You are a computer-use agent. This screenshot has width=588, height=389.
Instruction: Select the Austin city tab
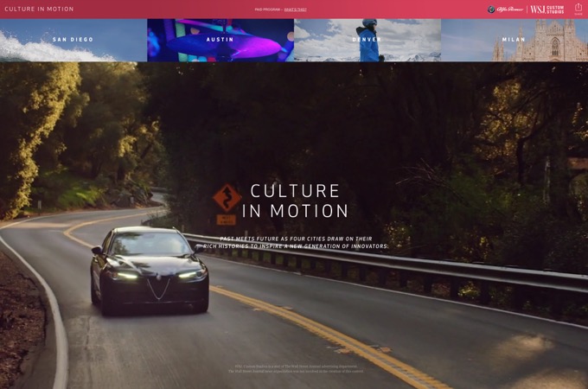[x=220, y=40]
